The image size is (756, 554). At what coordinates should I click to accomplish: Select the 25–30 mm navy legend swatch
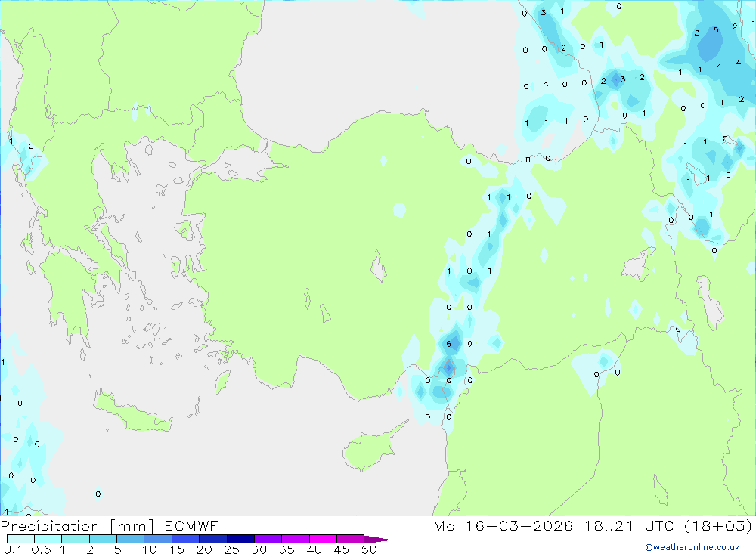[x=240, y=539]
